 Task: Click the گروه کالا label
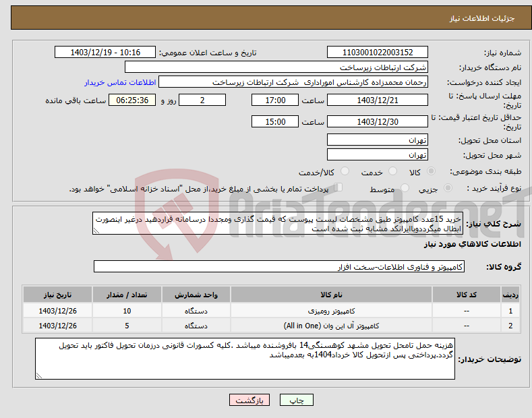coord(504,267)
